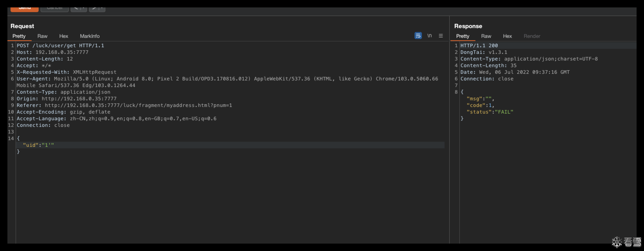This screenshot has height=251, width=644.
Task: Click the HTTP/1.1 200 response status line
Action: (x=479, y=45)
